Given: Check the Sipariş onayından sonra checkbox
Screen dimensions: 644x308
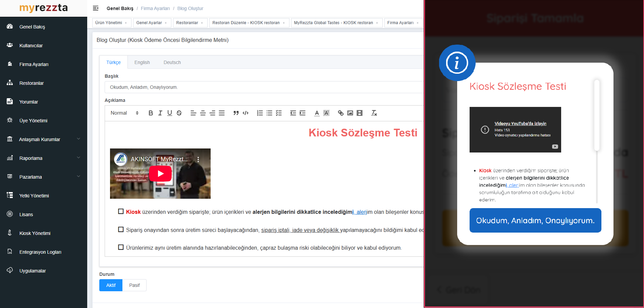Looking at the screenshot, I should click(x=121, y=230).
